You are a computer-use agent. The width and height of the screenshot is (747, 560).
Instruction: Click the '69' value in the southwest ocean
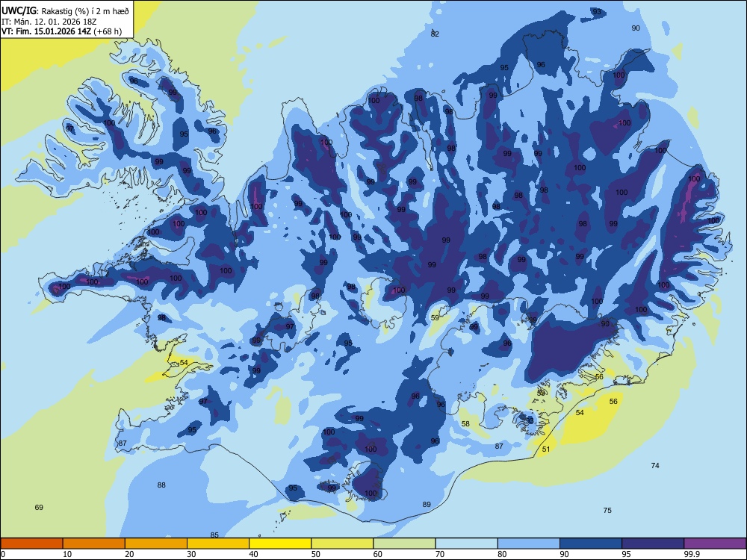(x=39, y=507)
